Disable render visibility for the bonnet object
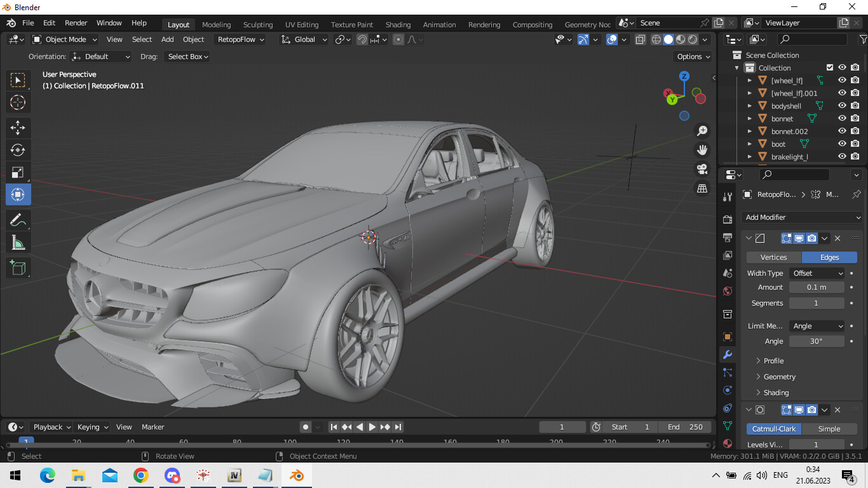 click(x=855, y=118)
